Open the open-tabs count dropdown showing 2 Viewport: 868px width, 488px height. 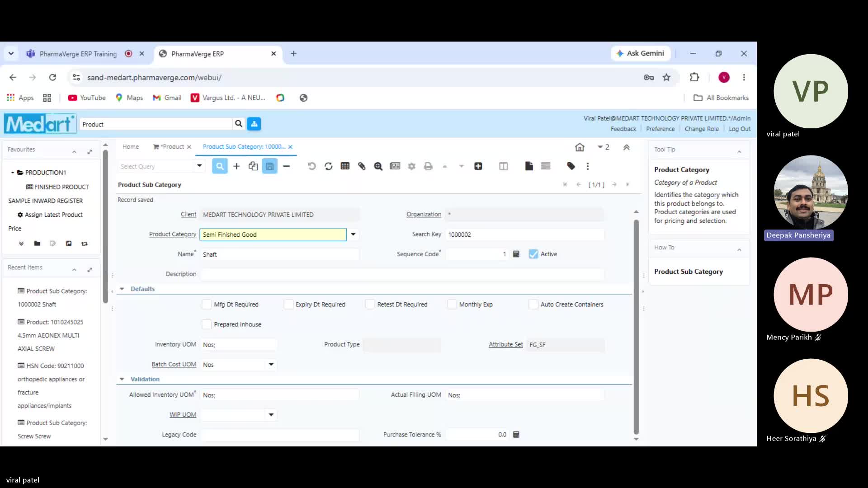(x=604, y=147)
